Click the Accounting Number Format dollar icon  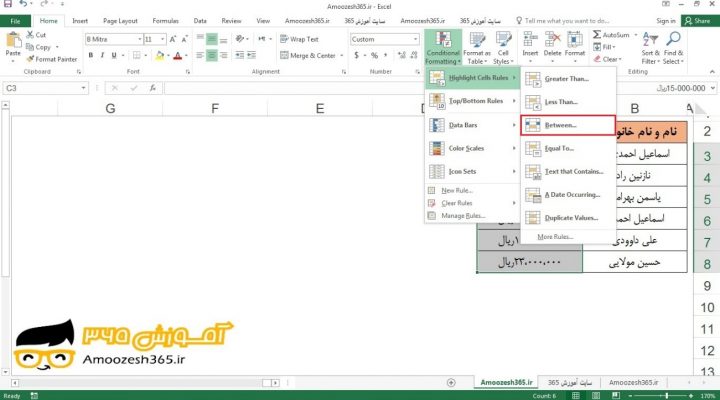tap(356, 56)
